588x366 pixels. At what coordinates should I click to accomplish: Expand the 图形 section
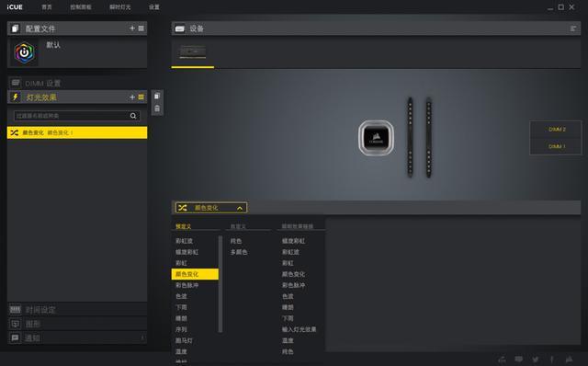pyautogui.click(x=77, y=324)
